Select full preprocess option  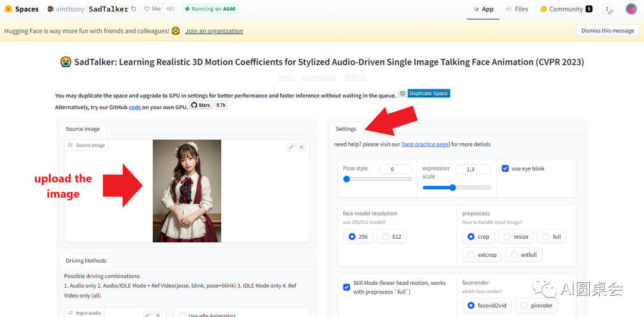pos(551,236)
